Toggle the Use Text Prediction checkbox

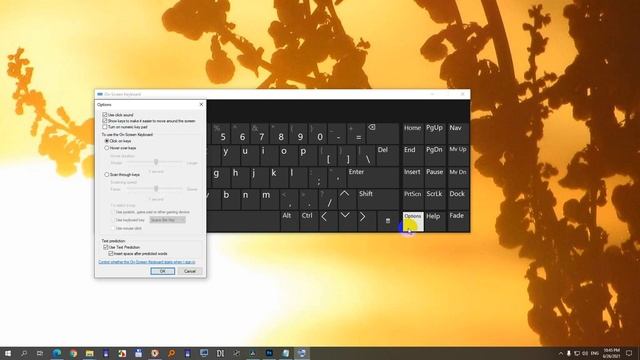coord(105,247)
